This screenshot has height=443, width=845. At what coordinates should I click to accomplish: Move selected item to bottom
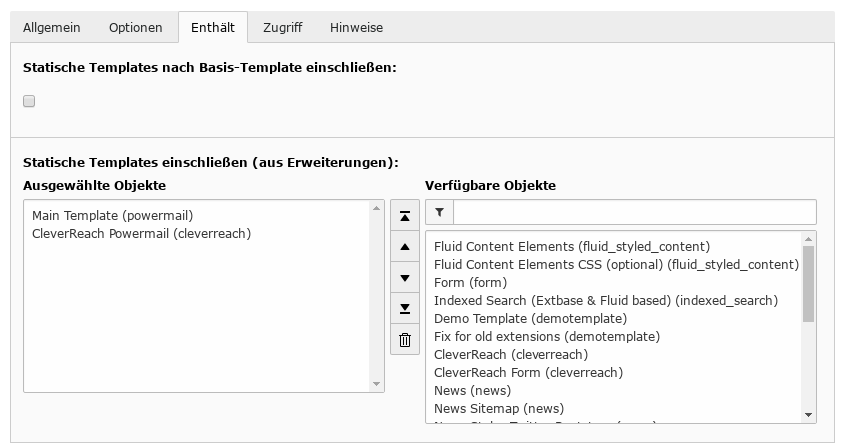(x=405, y=309)
